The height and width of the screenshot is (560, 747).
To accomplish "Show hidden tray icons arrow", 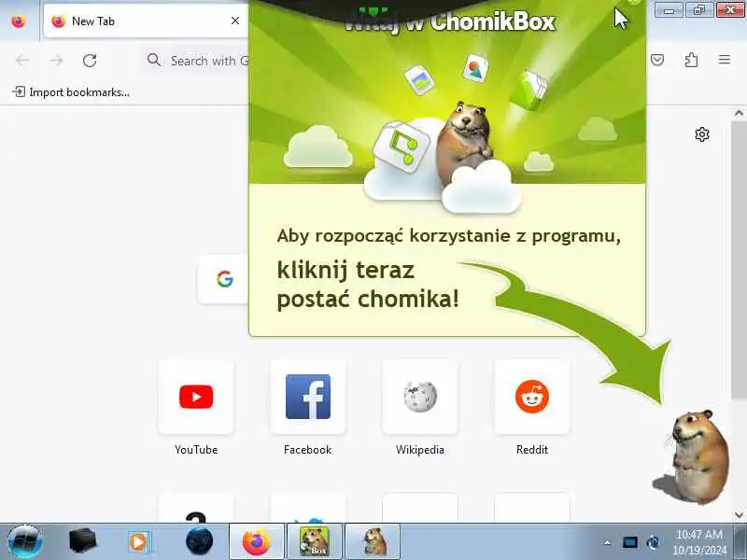I will pyautogui.click(x=608, y=542).
